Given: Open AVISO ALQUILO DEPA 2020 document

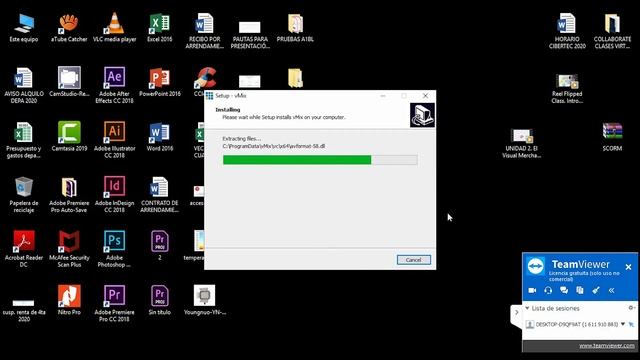Looking at the screenshot, I should (24, 86).
